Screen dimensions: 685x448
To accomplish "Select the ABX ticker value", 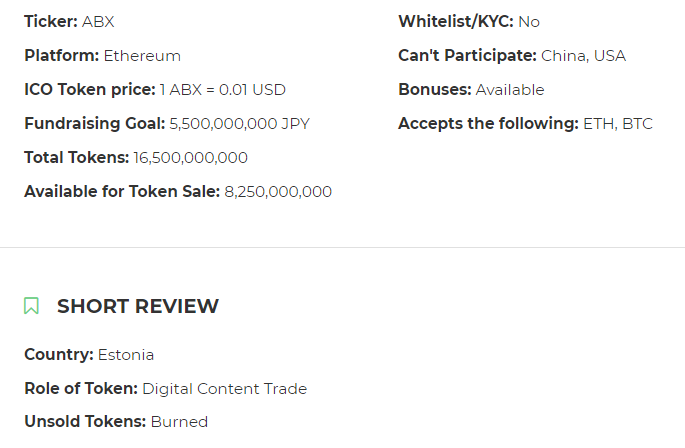I will (98, 21).
